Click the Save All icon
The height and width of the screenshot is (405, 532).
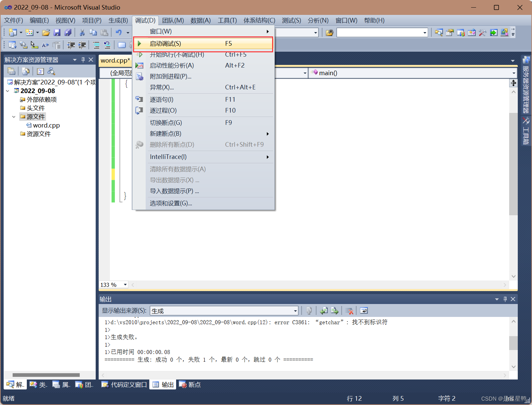point(68,32)
